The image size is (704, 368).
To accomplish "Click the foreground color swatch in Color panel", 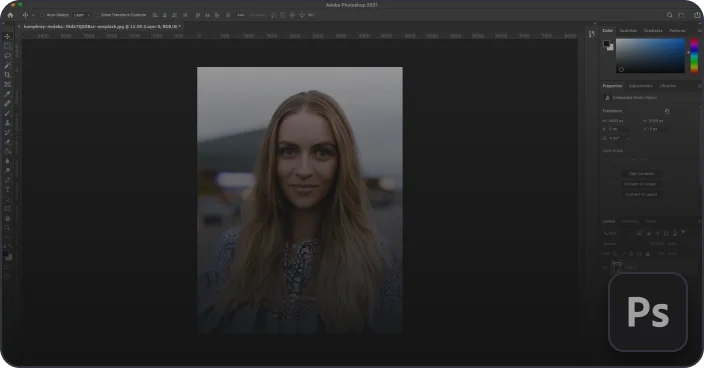I will coord(606,44).
